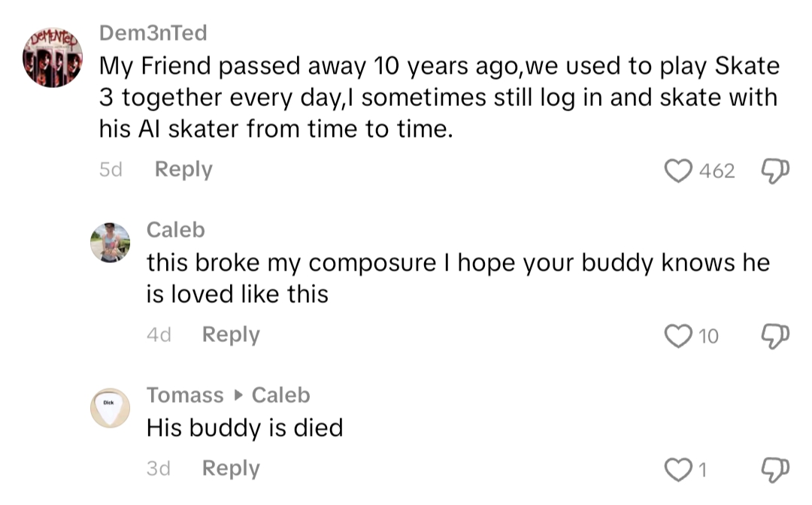Select the "His buddy is died" comment text
This screenshot has height=505, width=812.
(x=244, y=428)
